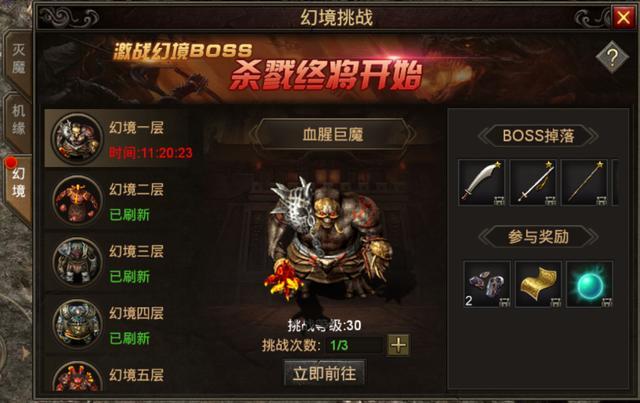Select 幻境二层 in the floor list

119,200
